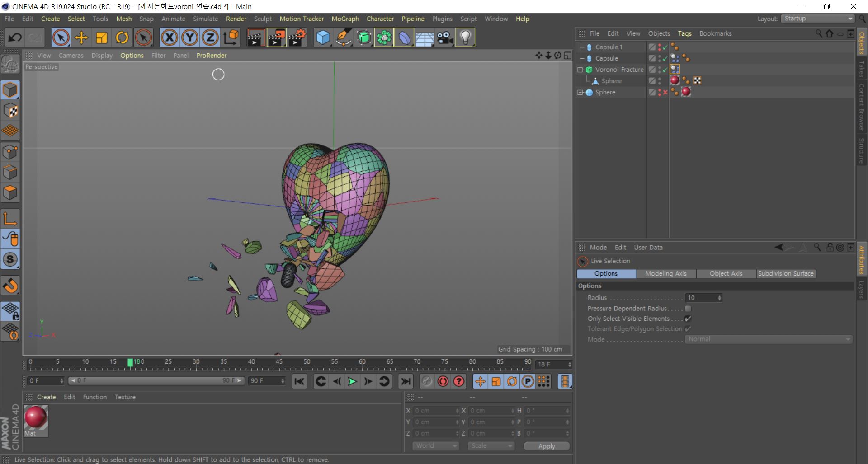Click Radius value stepper arrows
The image size is (868, 464).
[719, 298]
